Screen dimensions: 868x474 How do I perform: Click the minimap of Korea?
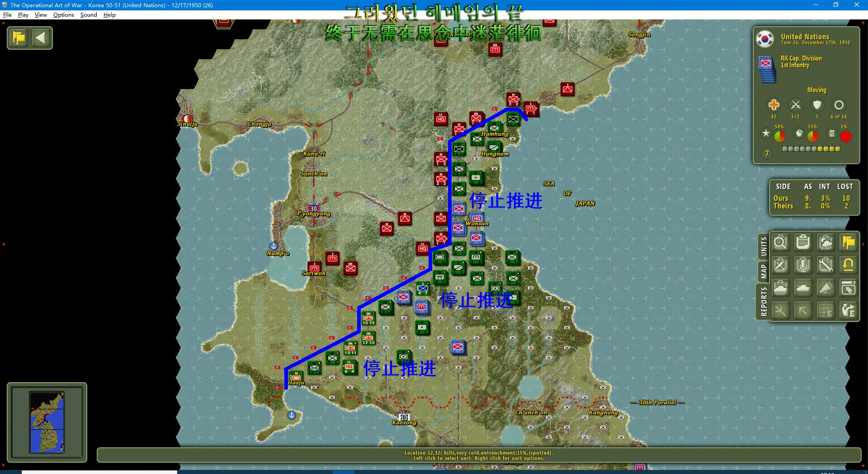click(47, 422)
